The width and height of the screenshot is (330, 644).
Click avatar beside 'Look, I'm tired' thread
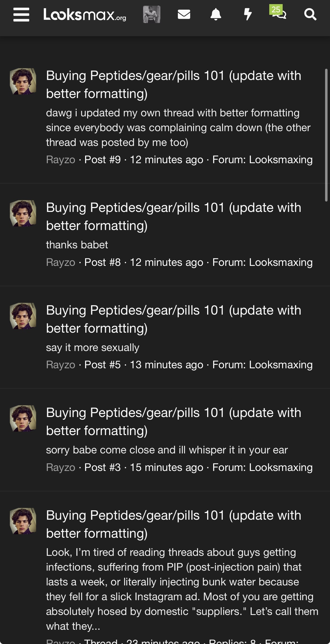(23, 521)
